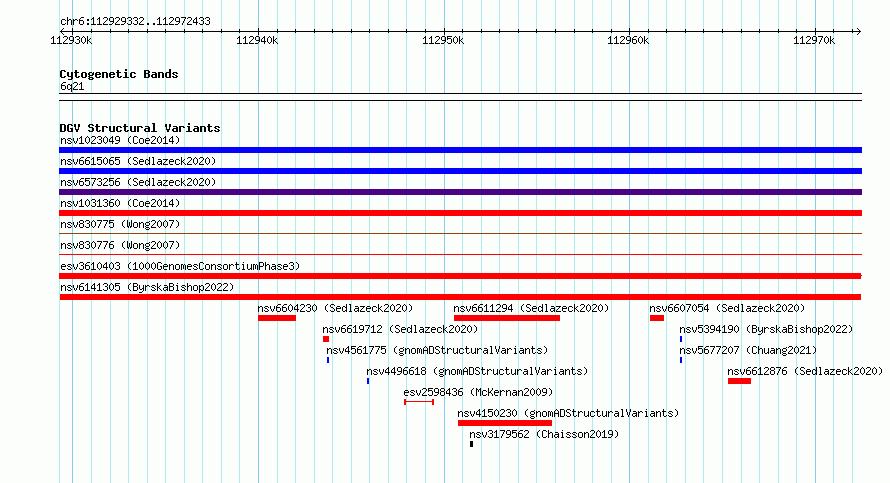Click the 112930k ruler label
890x483 pixels.
[x=72, y=40]
